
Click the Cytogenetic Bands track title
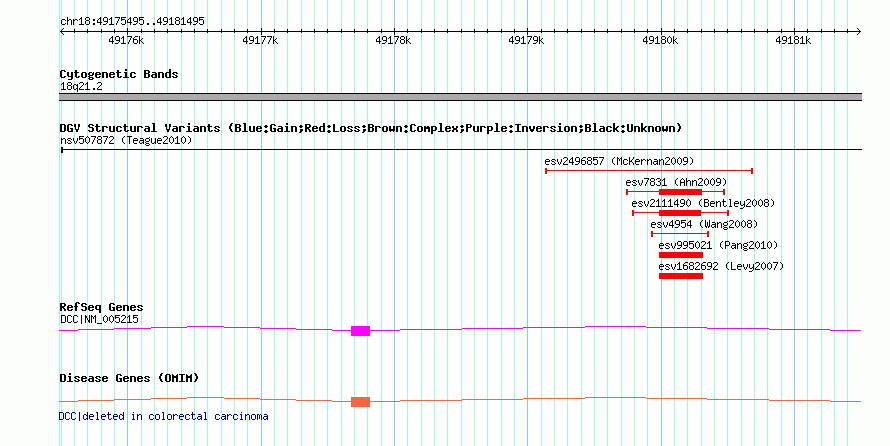point(119,74)
